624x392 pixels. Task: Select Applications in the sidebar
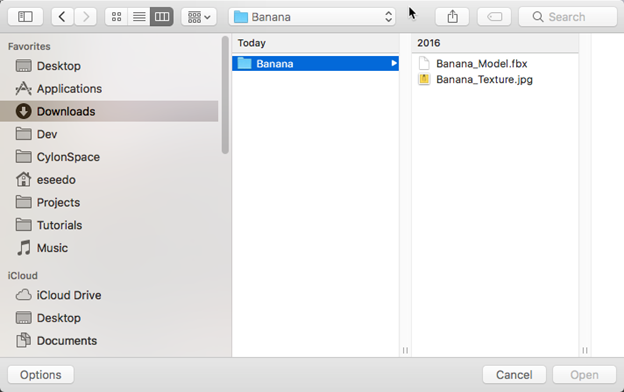click(x=109, y=88)
